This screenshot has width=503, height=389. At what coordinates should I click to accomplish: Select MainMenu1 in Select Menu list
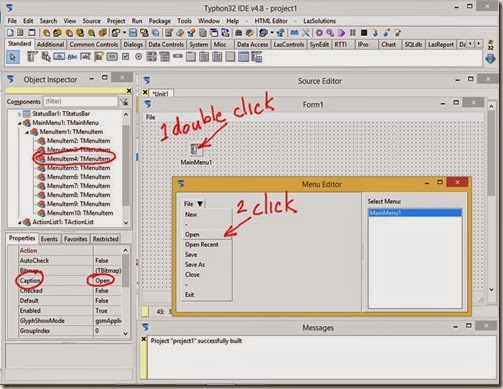[x=415, y=213]
